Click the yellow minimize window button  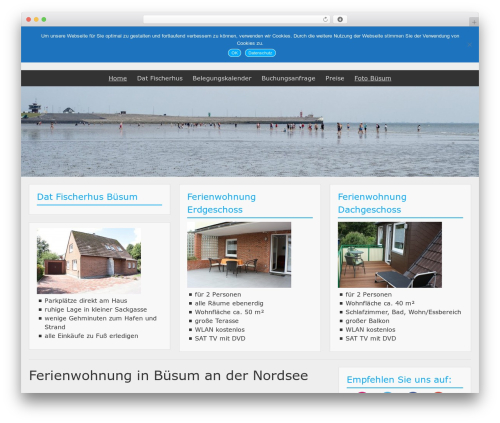[x=36, y=19]
